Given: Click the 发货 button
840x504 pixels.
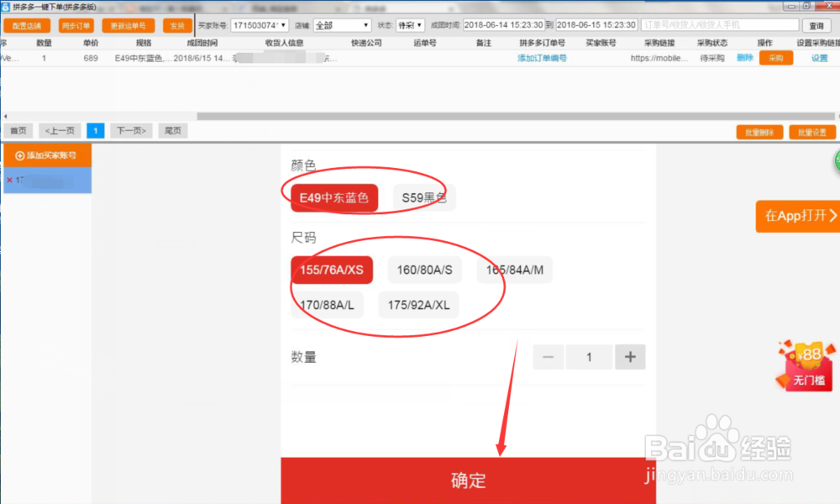Looking at the screenshot, I should click(177, 25).
